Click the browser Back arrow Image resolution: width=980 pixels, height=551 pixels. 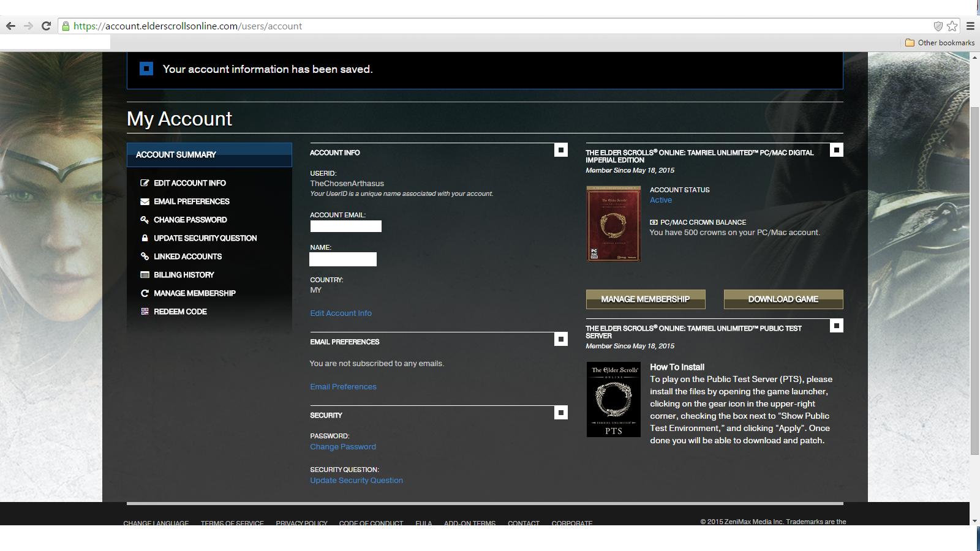tap(10, 26)
